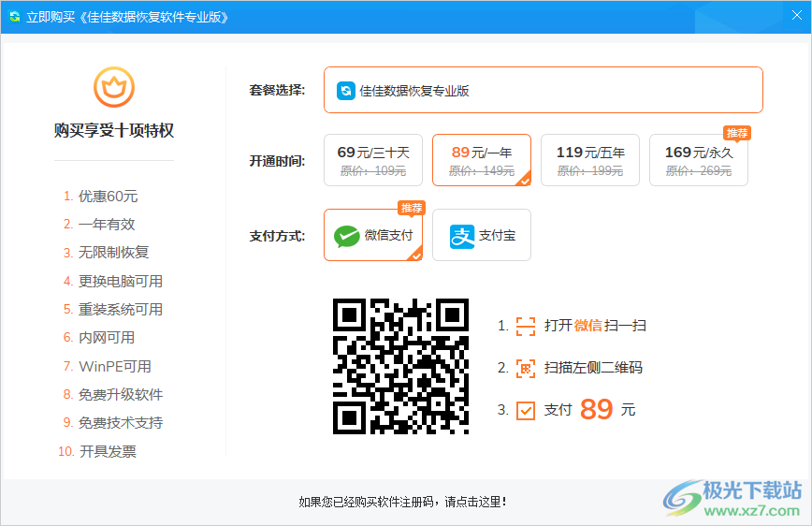The image size is (812, 526).
Task: Choose the 119元/五年 plan
Action: [590, 160]
